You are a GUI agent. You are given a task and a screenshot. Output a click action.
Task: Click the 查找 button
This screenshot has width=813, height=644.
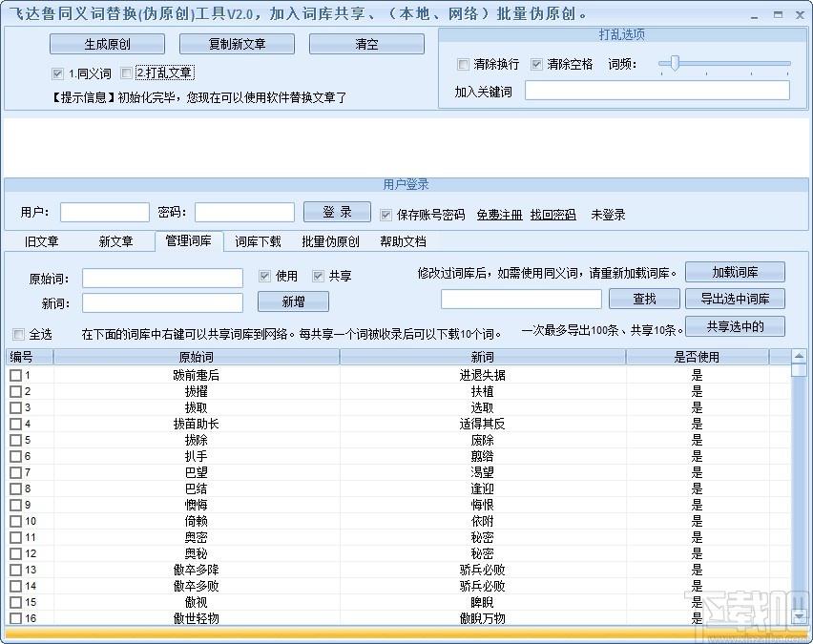pos(644,299)
